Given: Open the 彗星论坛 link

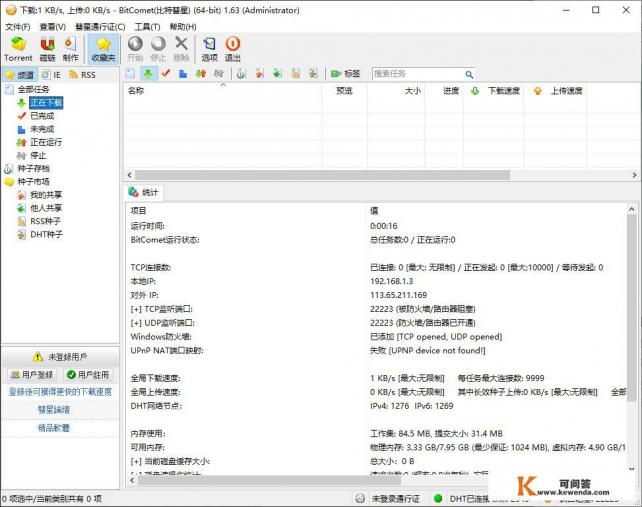Looking at the screenshot, I should tap(54, 410).
